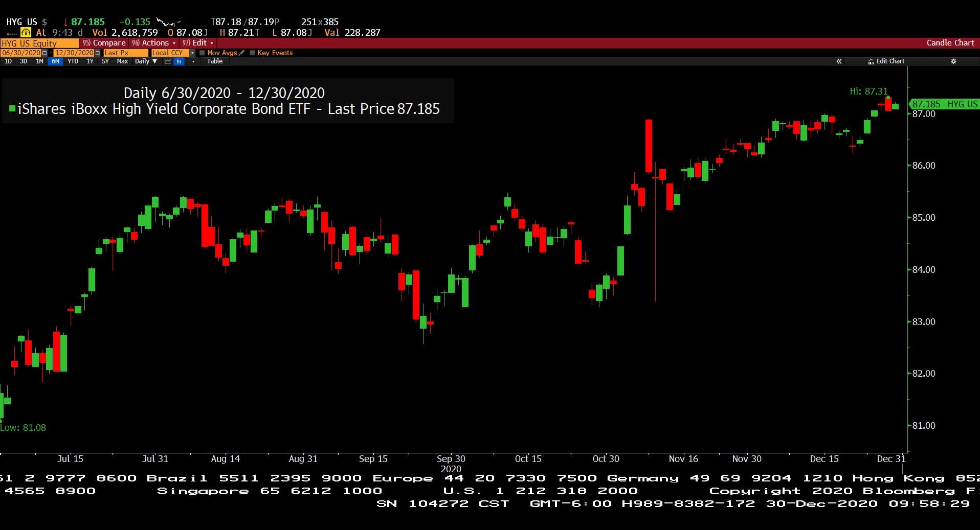
Task: Click the 12/30/2020 end date field
Action: tap(74, 53)
